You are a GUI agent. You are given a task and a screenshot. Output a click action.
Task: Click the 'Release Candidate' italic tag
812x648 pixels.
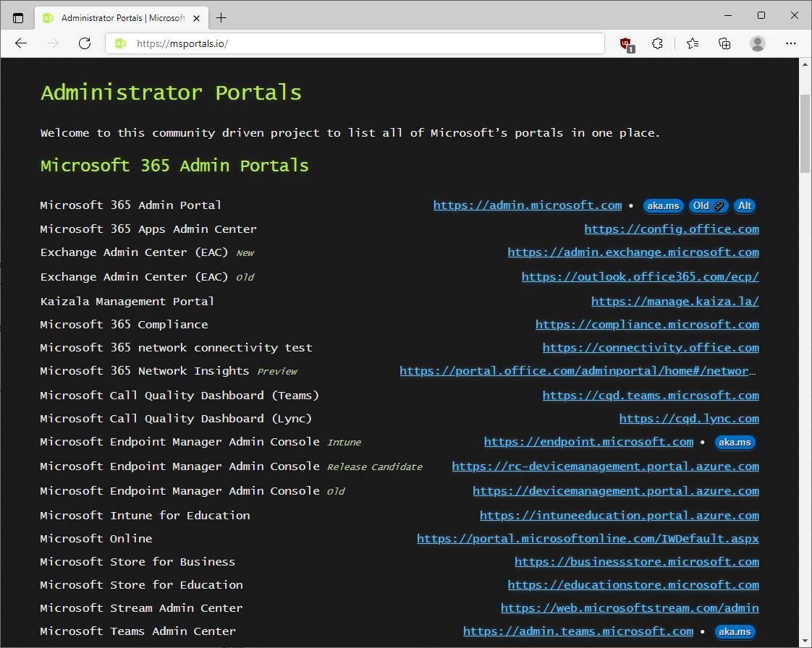[374, 467]
